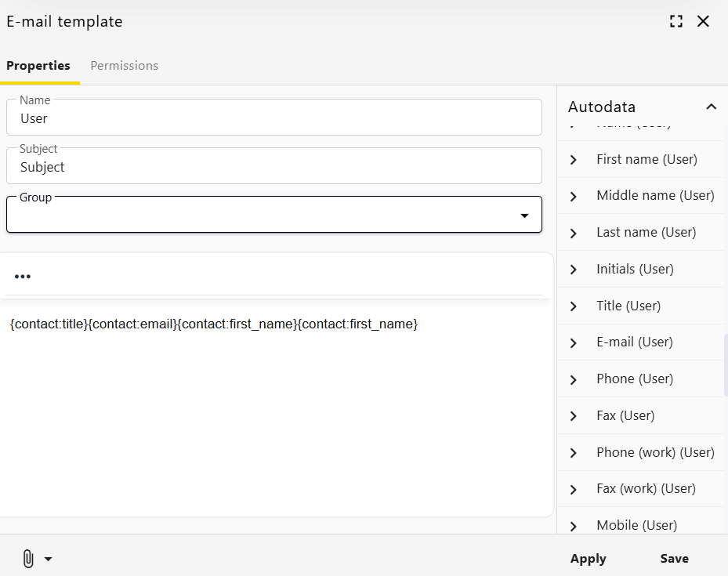Open the editor toolbar via ellipsis icon
The image size is (728, 576).
point(22,276)
